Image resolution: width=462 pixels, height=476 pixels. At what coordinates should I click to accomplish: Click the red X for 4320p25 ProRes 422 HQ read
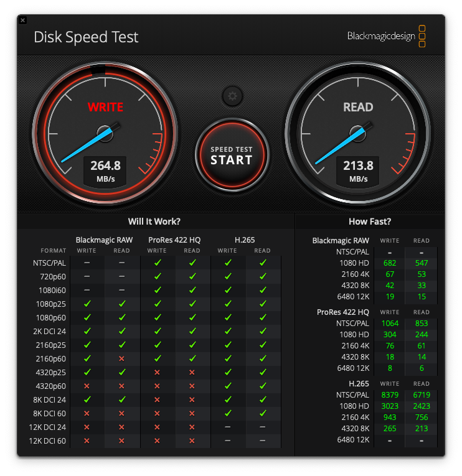click(192, 372)
